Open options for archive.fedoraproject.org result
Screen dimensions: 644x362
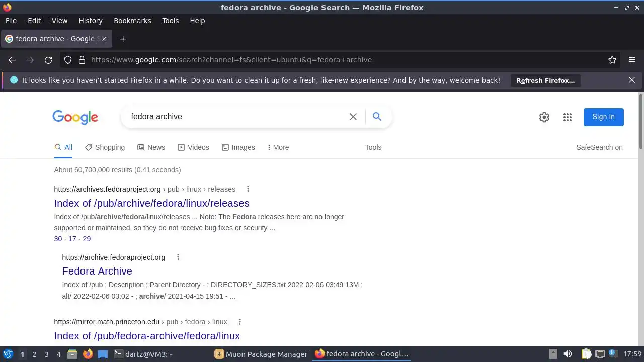click(x=178, y=257)
